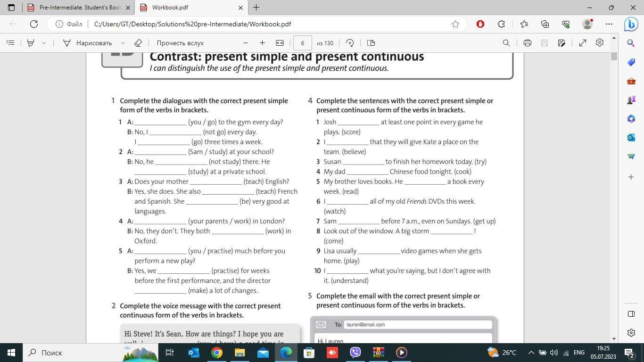Toggle the Edge sidebar visibility
The height and width of the screenshot is (362, 644).
631,314
